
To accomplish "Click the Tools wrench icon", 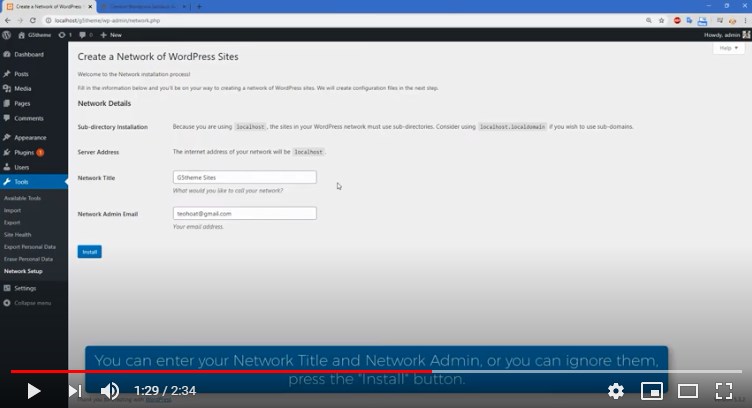I will coord(7,182).
